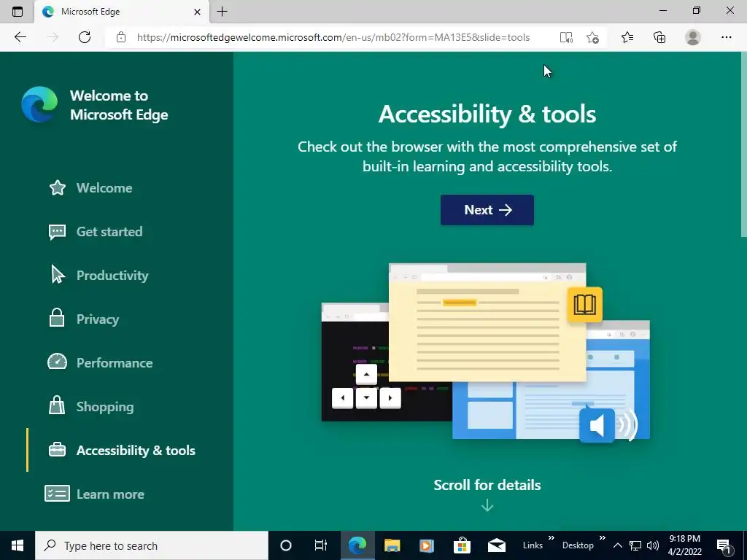Viewport: 747px width, 560px height.
Task: Click the Performance gauge icon
Action: pyautogui.click(x=57, y=362)
